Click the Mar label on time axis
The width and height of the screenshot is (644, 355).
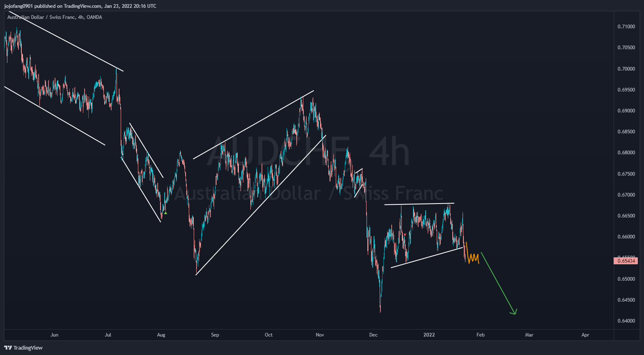tap(529, 335)
